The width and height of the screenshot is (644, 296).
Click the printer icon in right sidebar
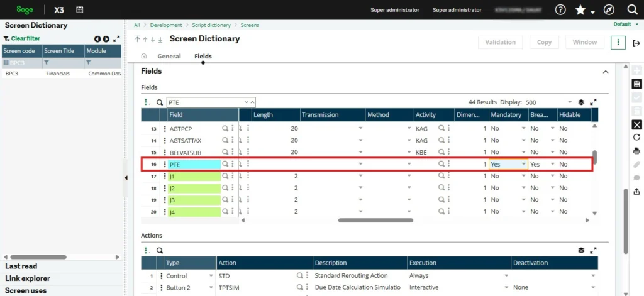coord(636,151)
